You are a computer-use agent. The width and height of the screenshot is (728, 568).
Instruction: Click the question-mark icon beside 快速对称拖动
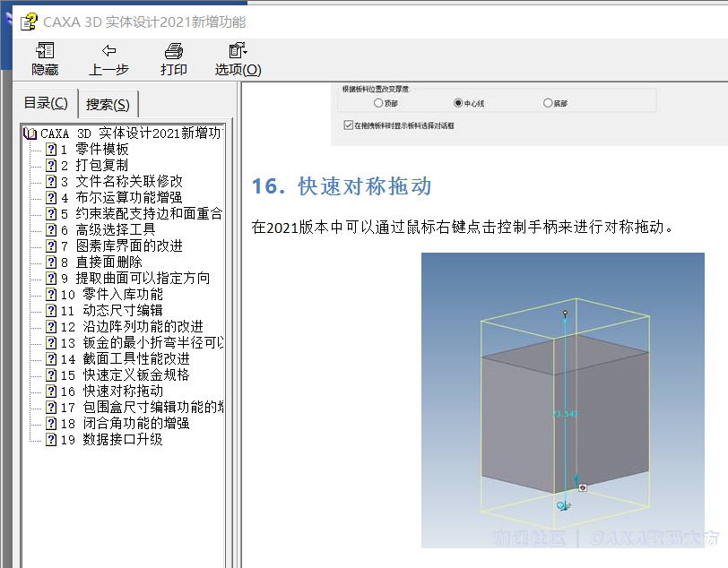pos(51,392)
